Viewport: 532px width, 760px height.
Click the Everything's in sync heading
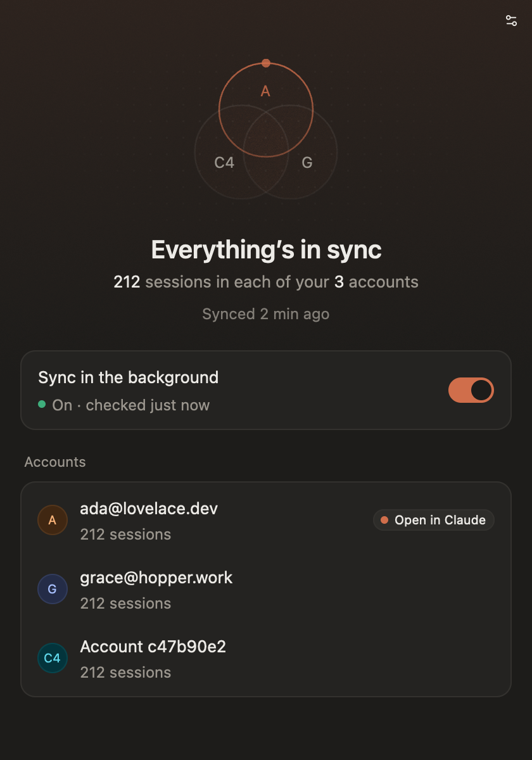pos(266,250)
